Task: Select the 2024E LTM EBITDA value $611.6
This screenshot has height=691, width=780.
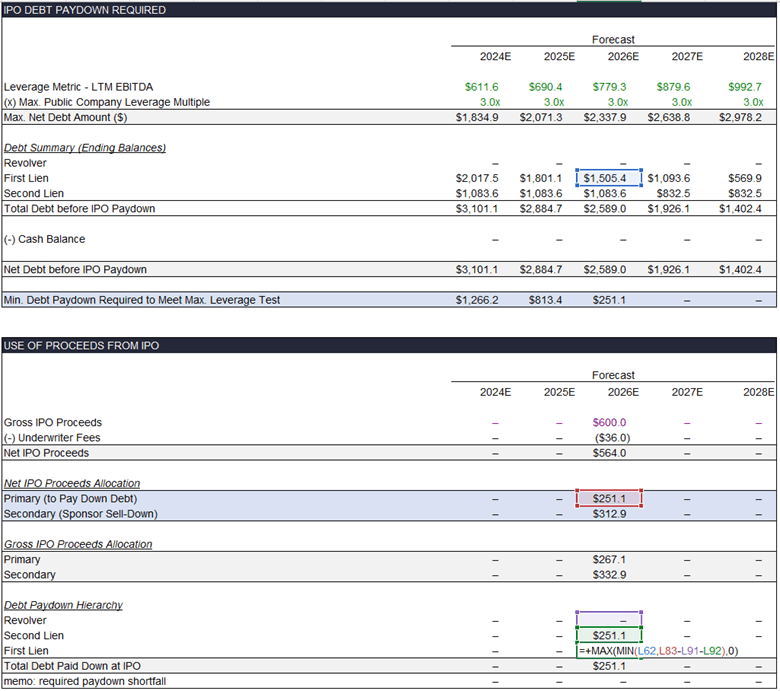Action: (x=482, y=87)
